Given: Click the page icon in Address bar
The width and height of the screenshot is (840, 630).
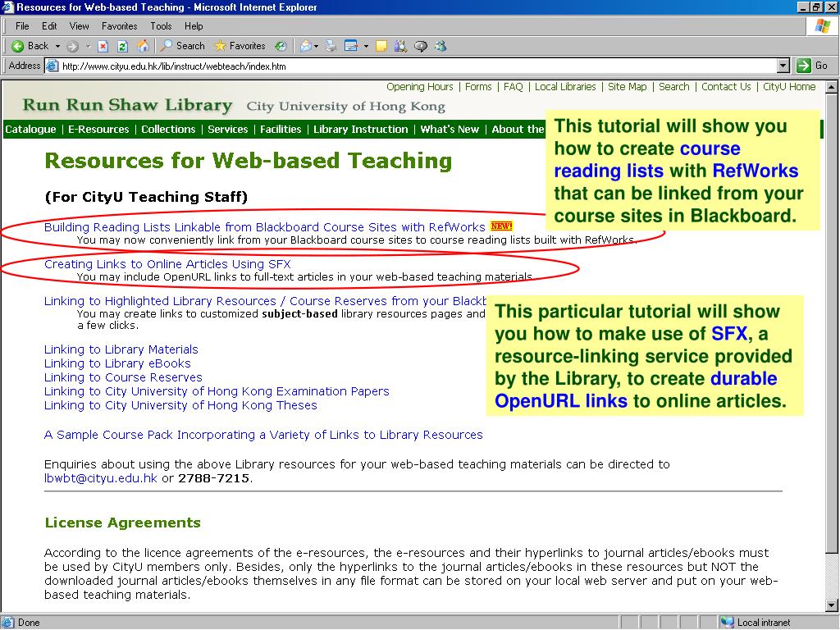Looking at the screenshot, I should [x=52, y=66].
